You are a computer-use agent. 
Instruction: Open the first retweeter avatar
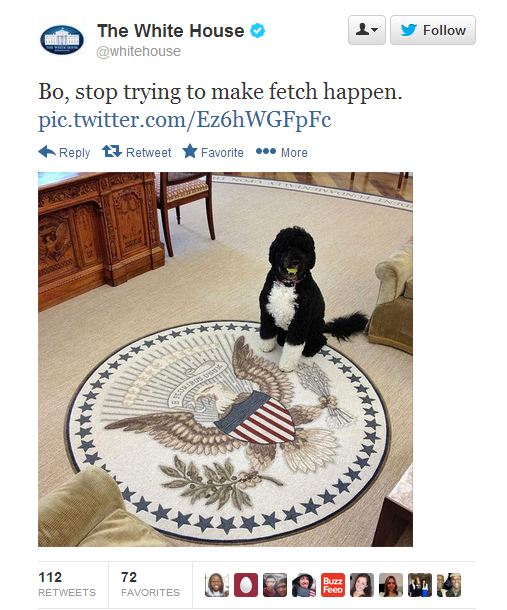217,585
